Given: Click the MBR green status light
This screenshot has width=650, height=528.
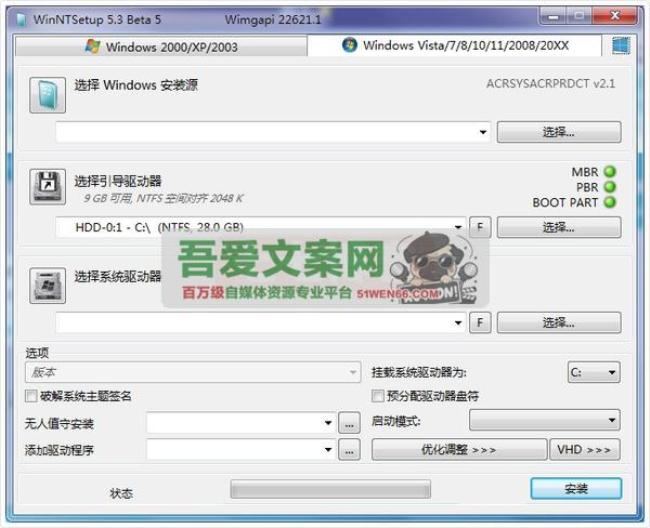Looking at the screenshot, I should pyautogui.click(x=610, y=171).
